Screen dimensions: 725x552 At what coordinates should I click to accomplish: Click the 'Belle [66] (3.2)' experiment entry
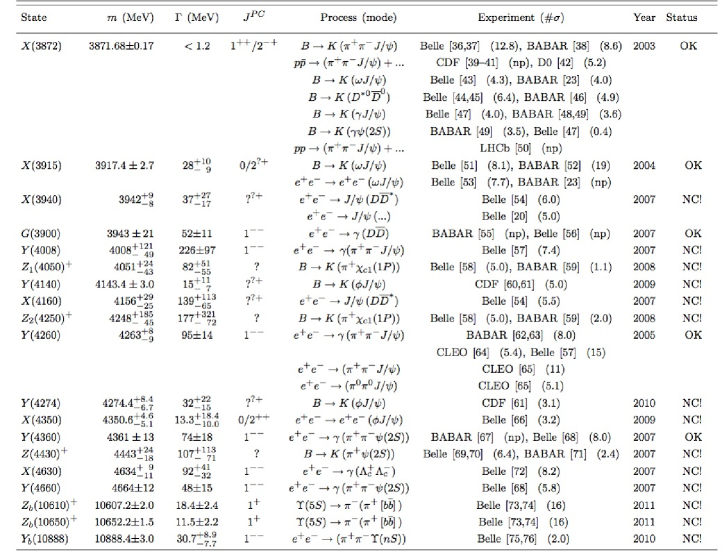521,420
